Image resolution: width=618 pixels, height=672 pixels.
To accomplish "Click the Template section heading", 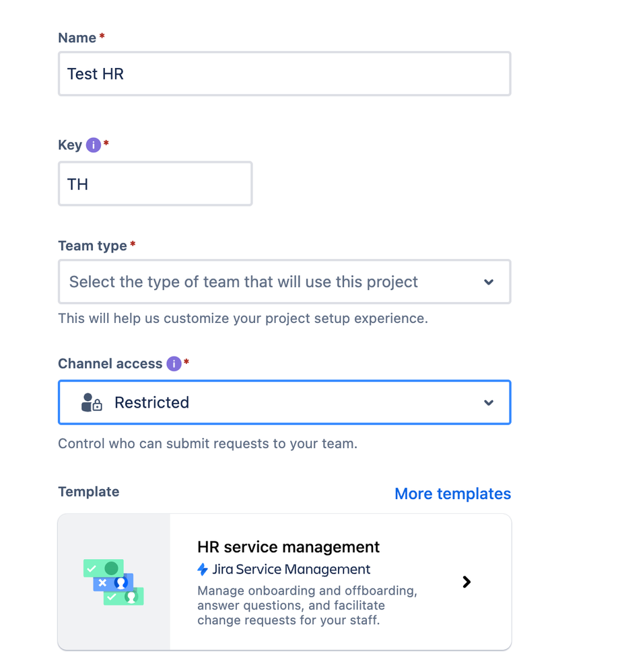I will tap(88, 492).
